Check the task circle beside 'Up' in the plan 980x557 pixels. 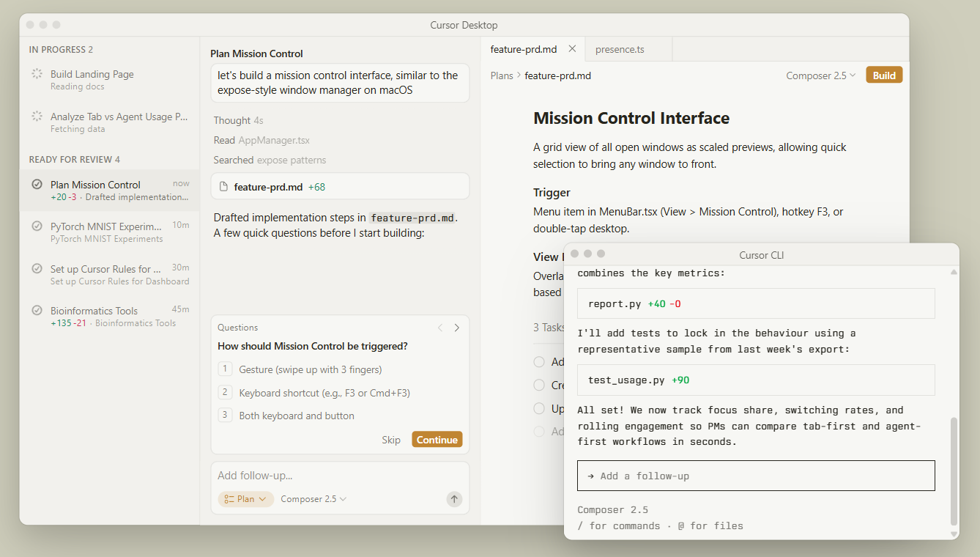pos(539,408)
